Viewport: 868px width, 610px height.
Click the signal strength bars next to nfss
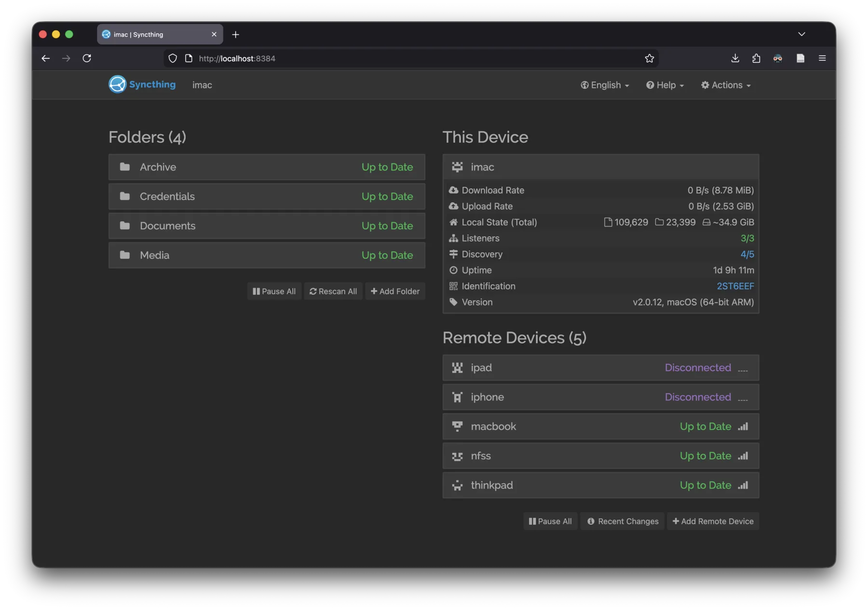[743, 456]
